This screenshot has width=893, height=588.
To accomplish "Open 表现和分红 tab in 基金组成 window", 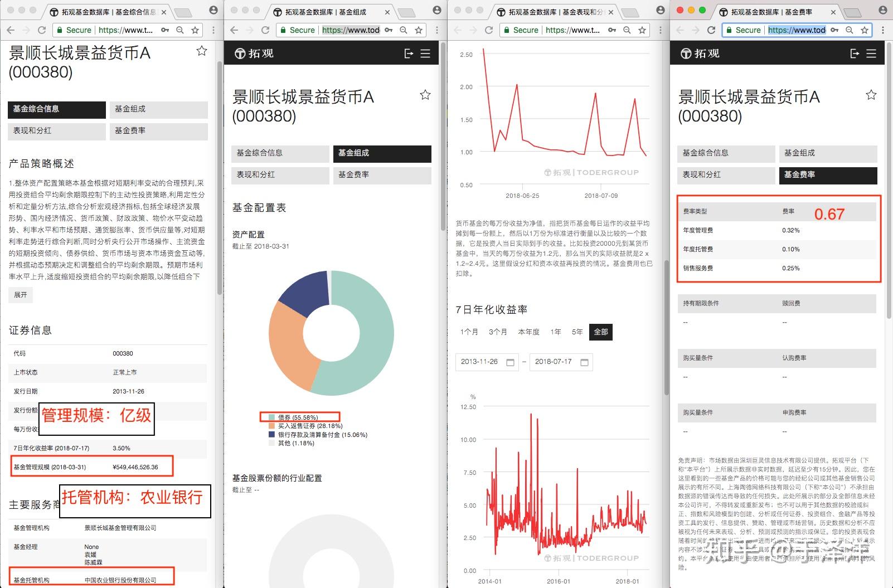I will click(x=280, y=175).
